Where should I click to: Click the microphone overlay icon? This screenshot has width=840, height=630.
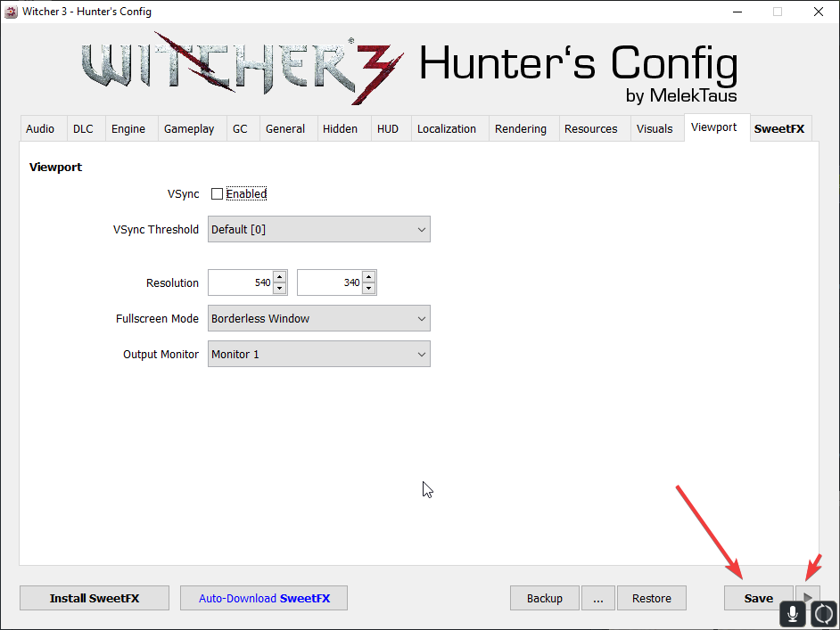[793, 614]
